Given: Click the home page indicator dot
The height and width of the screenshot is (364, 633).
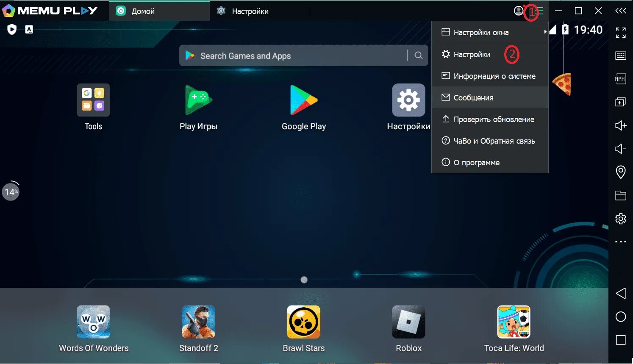Looking at the screenshot, I should point(304,280).
